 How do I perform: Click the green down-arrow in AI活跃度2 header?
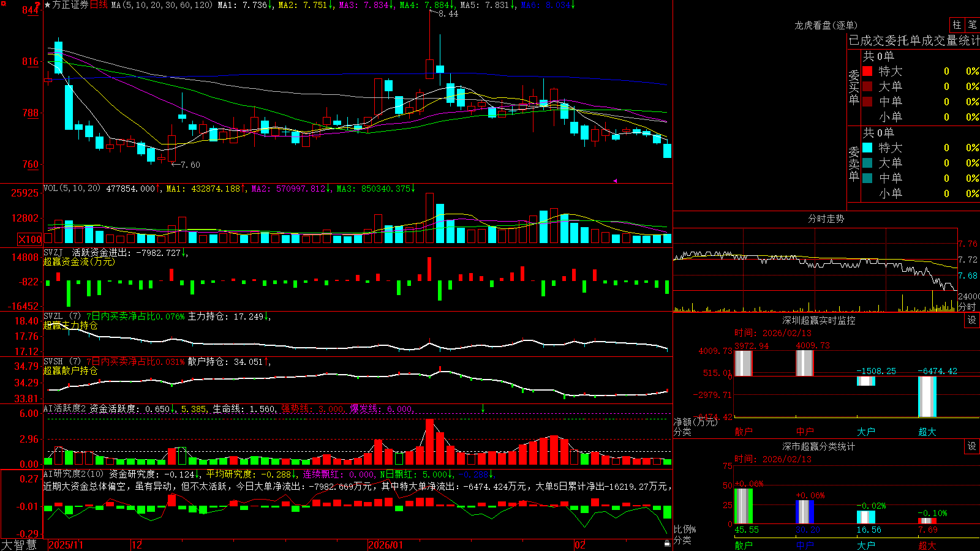click(483, 408)
